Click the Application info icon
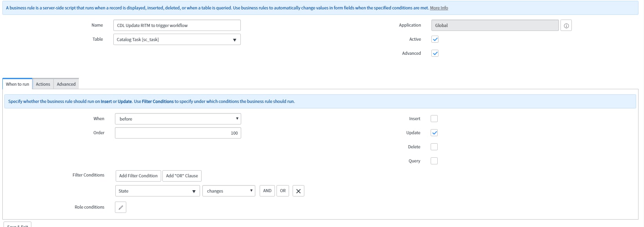The image size is (644, 227). (x=566, y=25)
